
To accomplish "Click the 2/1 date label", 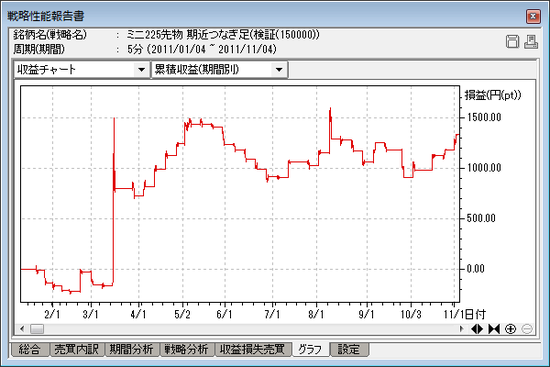I will pos(52,314).
